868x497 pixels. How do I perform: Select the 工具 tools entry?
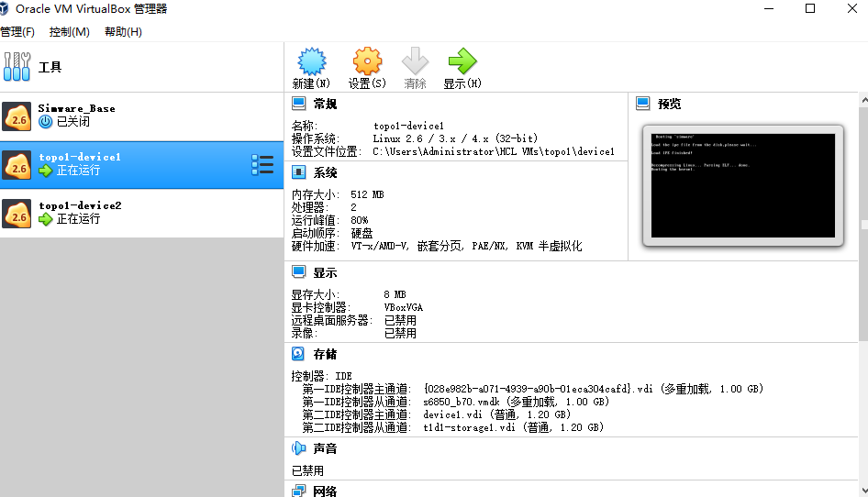point(141,67)
